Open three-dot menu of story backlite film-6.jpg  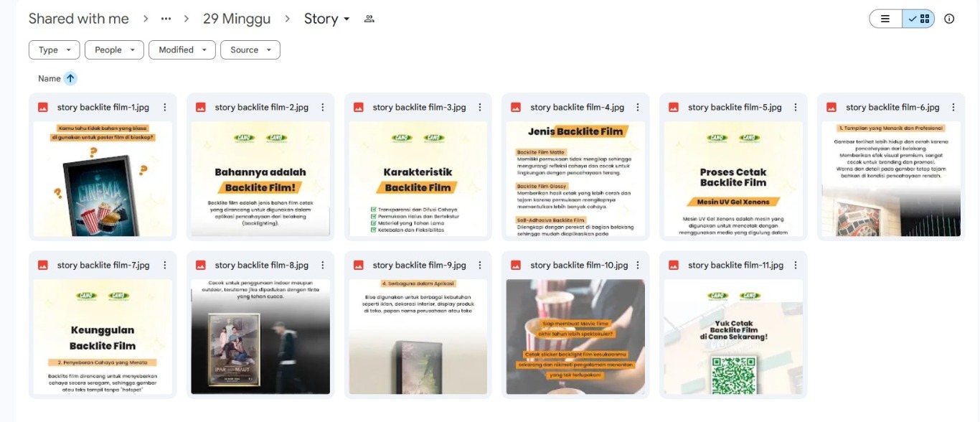pyautogui.click(x=953, y=107)
